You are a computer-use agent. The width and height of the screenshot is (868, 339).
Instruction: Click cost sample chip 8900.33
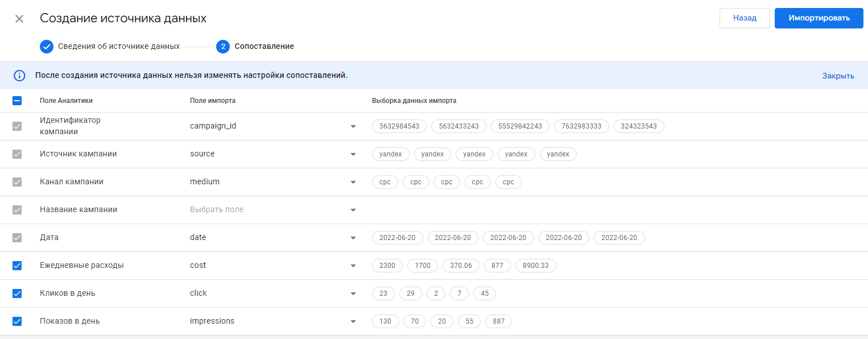click(536, 266)
